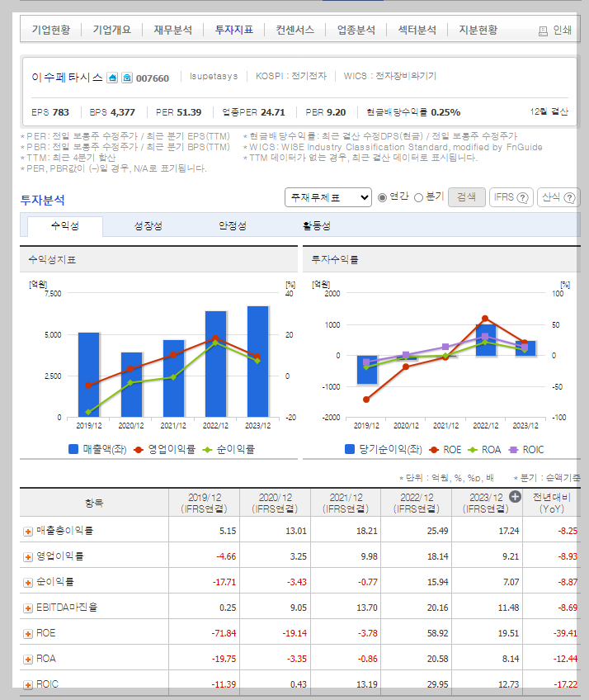Switch to 성장성 sub-tab
This screenshot has width=589, height=700.
click(x=148, y=226)
